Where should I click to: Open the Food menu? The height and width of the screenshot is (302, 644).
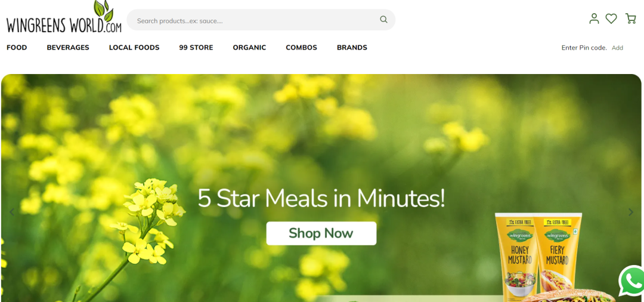pos(17,48)
